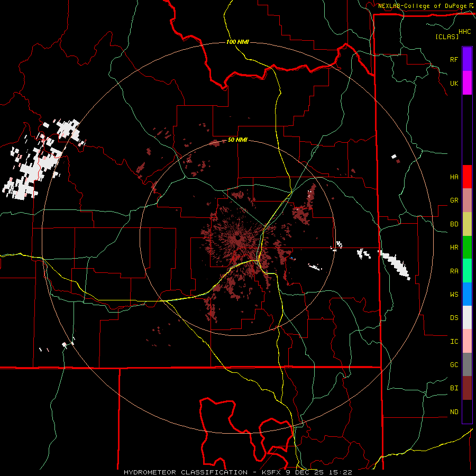Click the DS legend label
The width and height of the screenshot is (476, 476).
(x=454, y=318)
